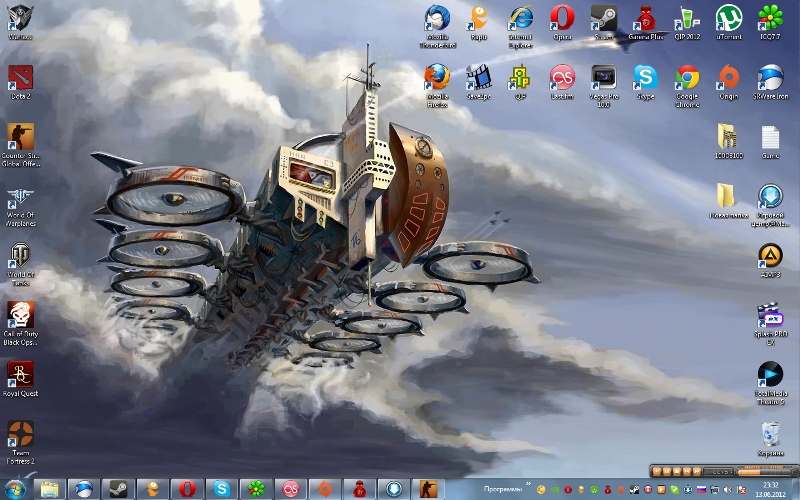Select the Opera shortcut on the desktop

point(562,23)
